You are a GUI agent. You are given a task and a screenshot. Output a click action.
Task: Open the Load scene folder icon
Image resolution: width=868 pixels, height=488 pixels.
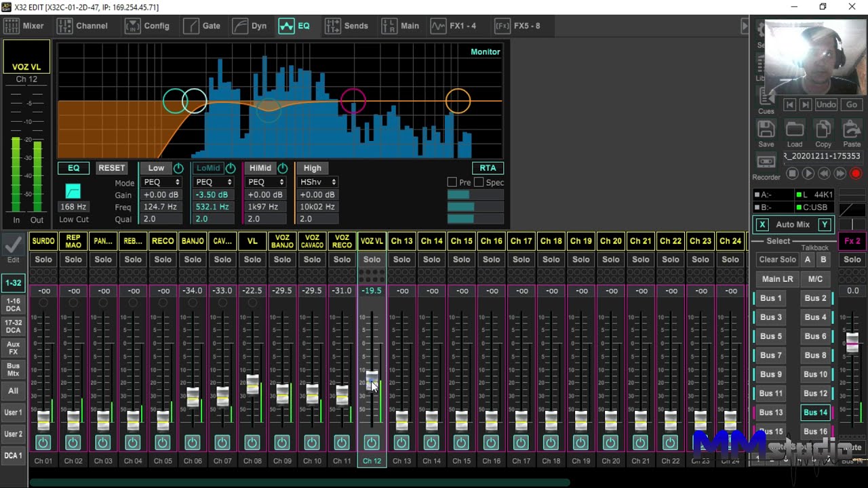(x=795, y=129)
